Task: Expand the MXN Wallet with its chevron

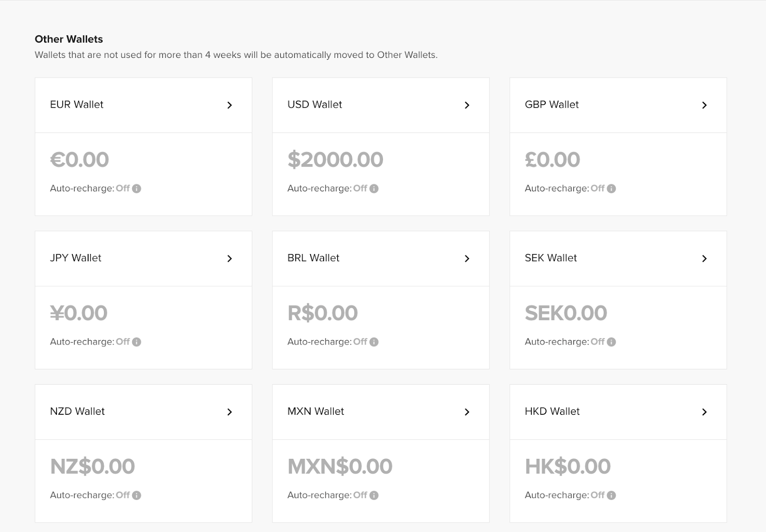Action: tap(467, 412)
